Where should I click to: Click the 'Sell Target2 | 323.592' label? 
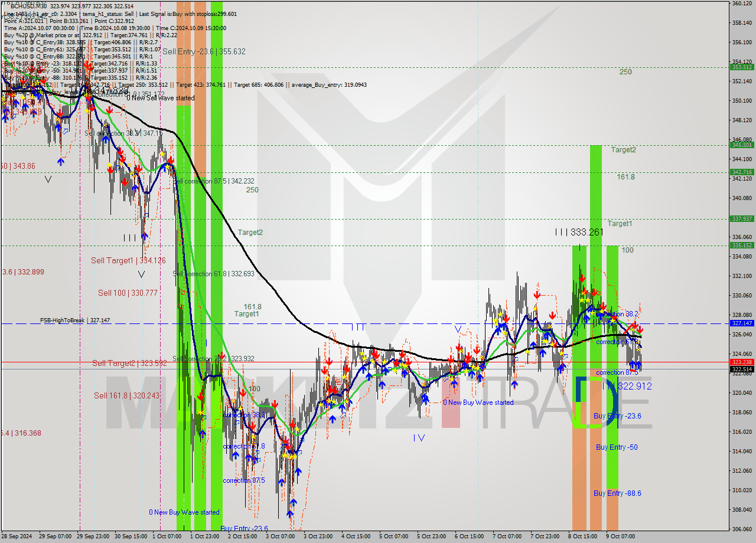point(129,364)
